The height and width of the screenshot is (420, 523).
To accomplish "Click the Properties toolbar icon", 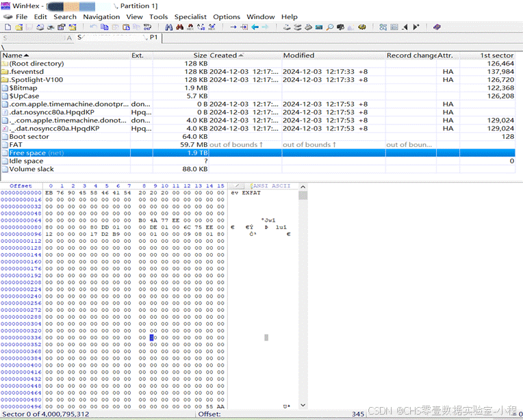I will pyautogui.click(x=62, y=27).
